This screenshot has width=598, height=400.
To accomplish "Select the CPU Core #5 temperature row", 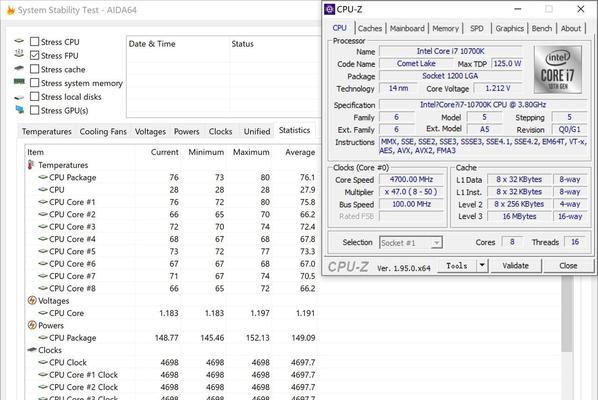I will pyautogui.click(x=172, y=252).
